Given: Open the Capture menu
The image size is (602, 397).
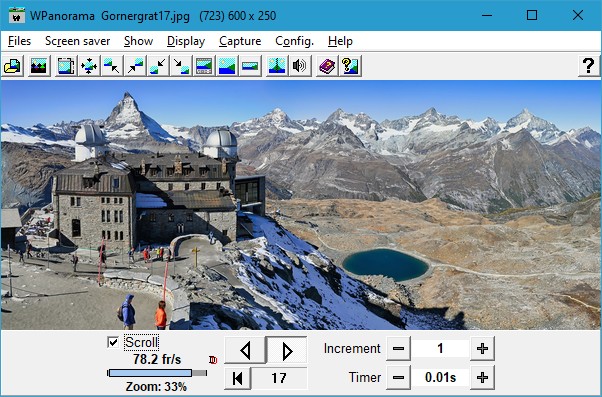Looking at the screenshot, I should (x=240, y=41).
